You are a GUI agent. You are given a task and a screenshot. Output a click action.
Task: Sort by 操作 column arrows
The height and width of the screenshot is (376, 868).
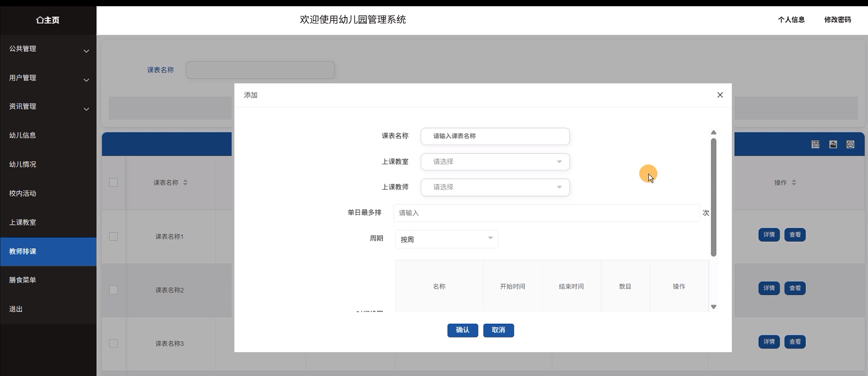[x=794, y=183]
